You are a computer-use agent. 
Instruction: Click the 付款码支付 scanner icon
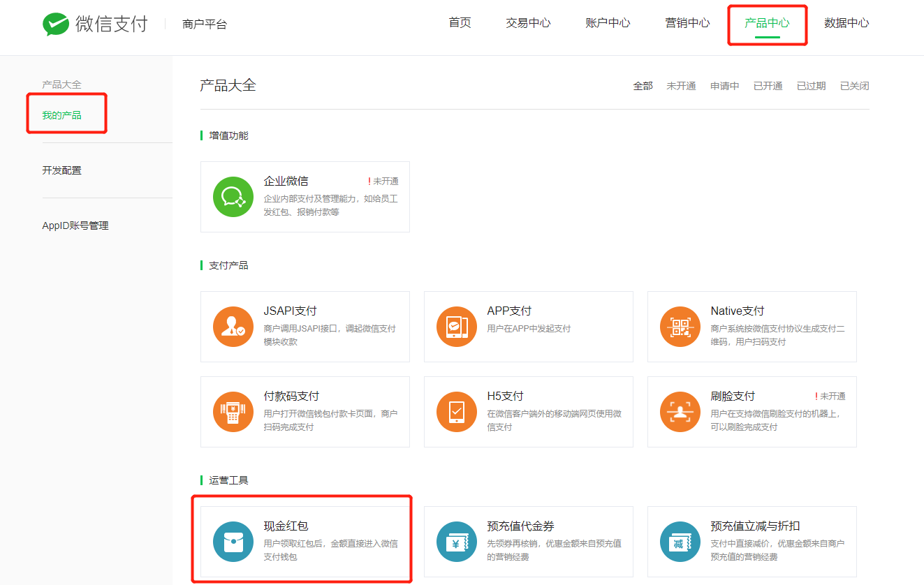pos(233,412)
